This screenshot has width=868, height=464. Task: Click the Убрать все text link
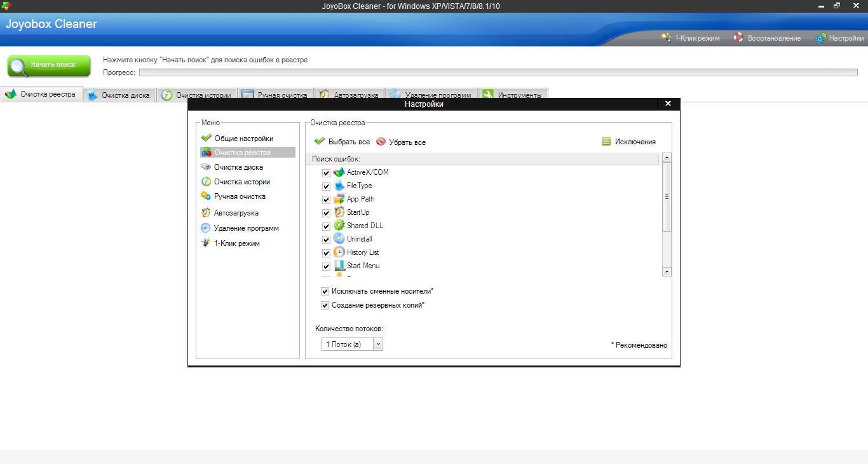click(x=407, y=142)
